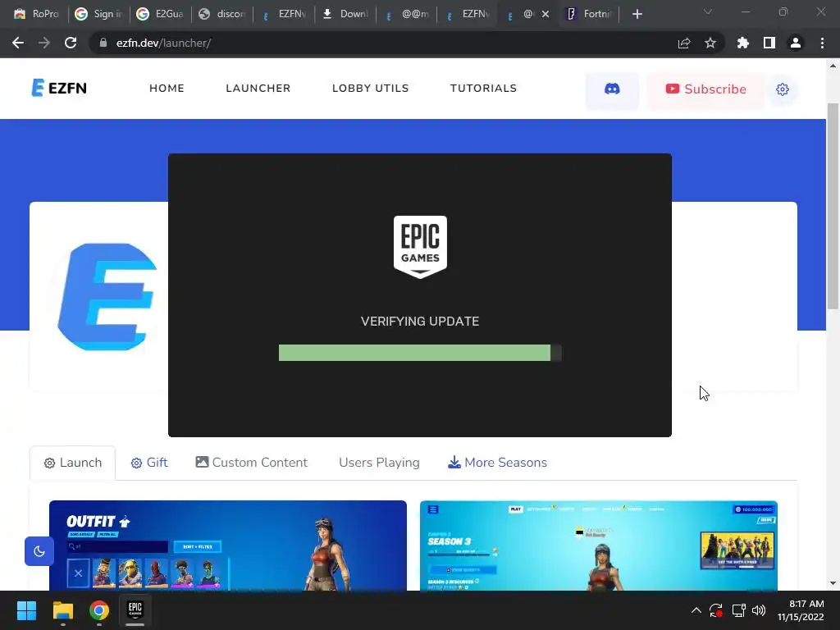Open More Seasons tab
Image resolution: width=840 pixels, height=630 pixels.
coord(497,463)
